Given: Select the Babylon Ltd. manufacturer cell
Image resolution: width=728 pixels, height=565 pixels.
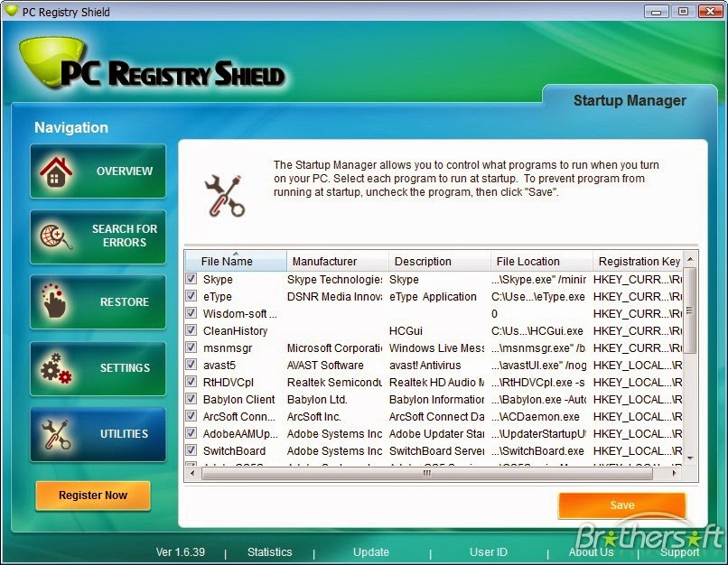Looking at the screenshot, I should (317, 400).
